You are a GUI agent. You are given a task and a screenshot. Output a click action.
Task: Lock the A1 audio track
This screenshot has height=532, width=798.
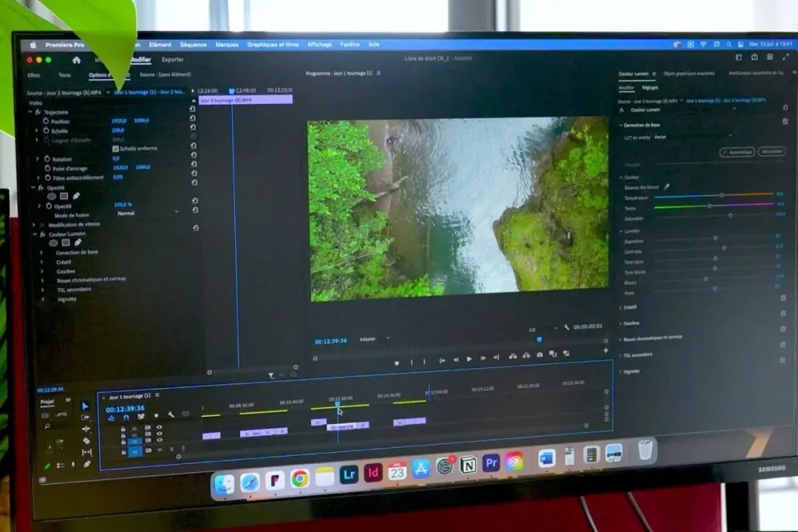click(123, 452)
